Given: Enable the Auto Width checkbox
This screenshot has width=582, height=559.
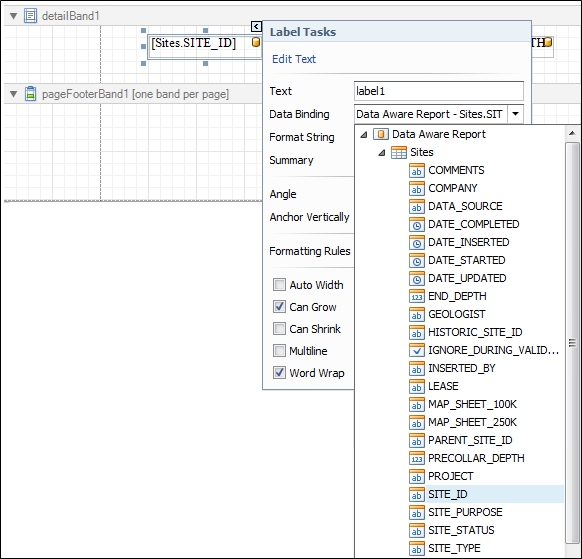Looking at the screenshot, I should pyautogui.click(x=279, y=285).
